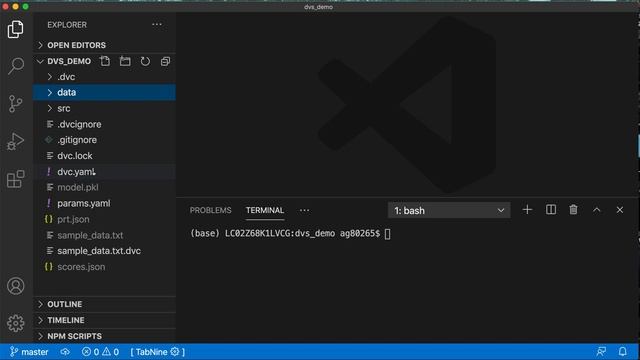Split the terminal pane
Image resolution: width=640 pixels, height=360 pixels.
(551, 210)
